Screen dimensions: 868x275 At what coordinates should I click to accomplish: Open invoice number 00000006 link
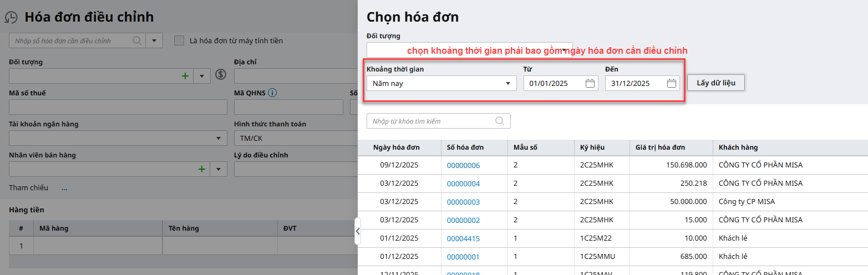[463, 165]
